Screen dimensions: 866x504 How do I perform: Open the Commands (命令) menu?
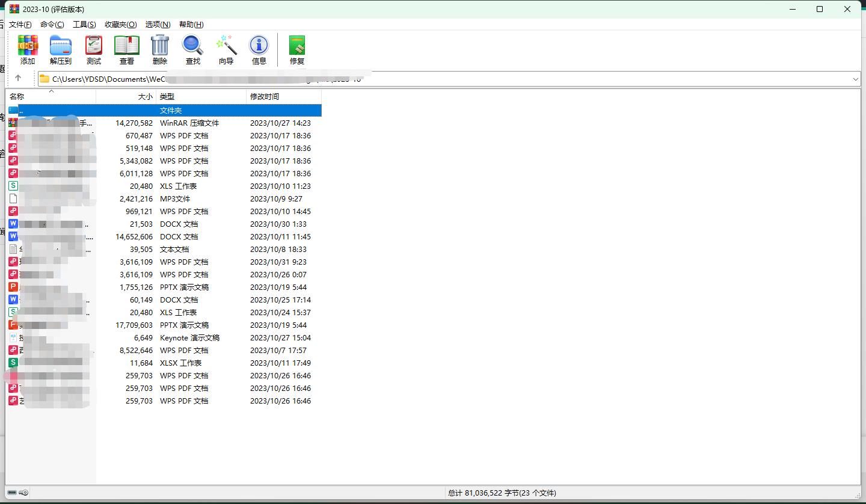pyautogui.click(x=52, y=25)
